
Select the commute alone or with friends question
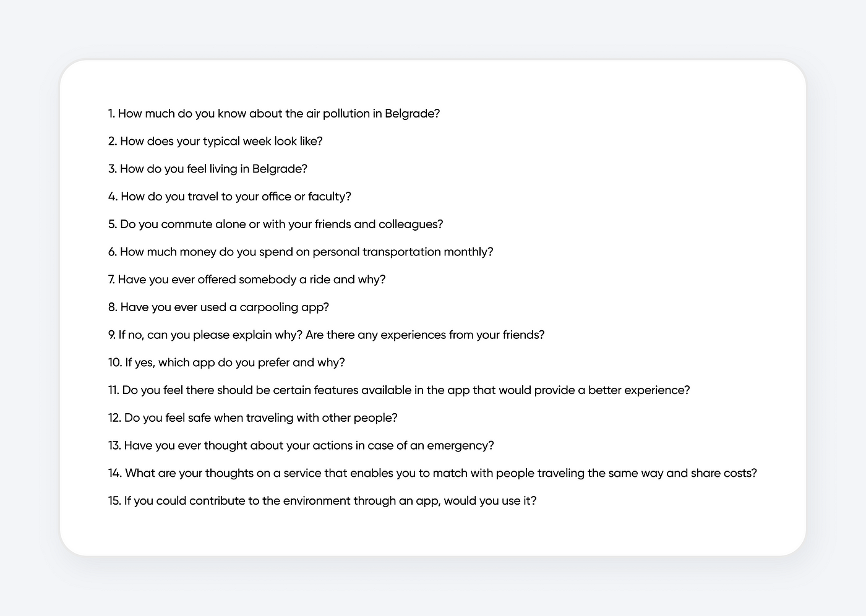click(276, 225)
